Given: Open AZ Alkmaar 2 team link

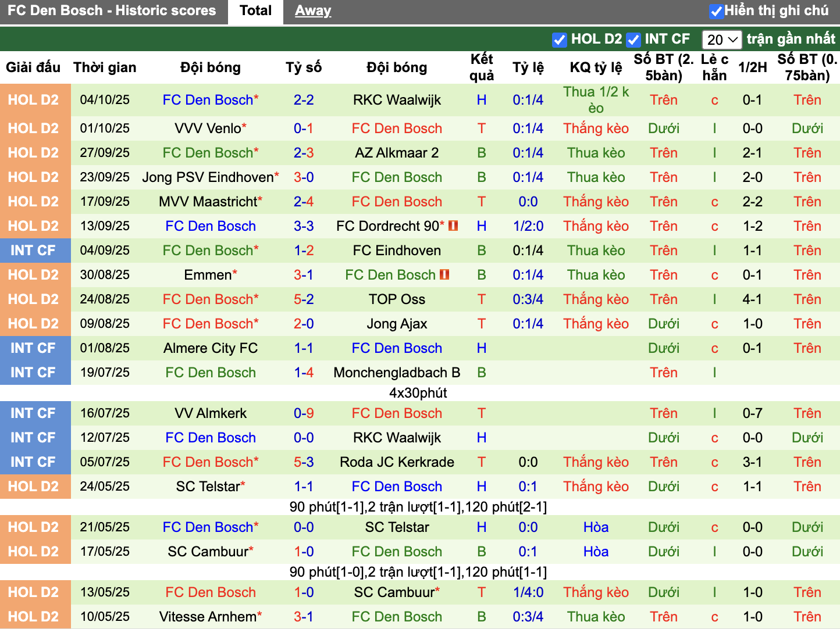Looking at the screenshot, I should tap(397, 153).
